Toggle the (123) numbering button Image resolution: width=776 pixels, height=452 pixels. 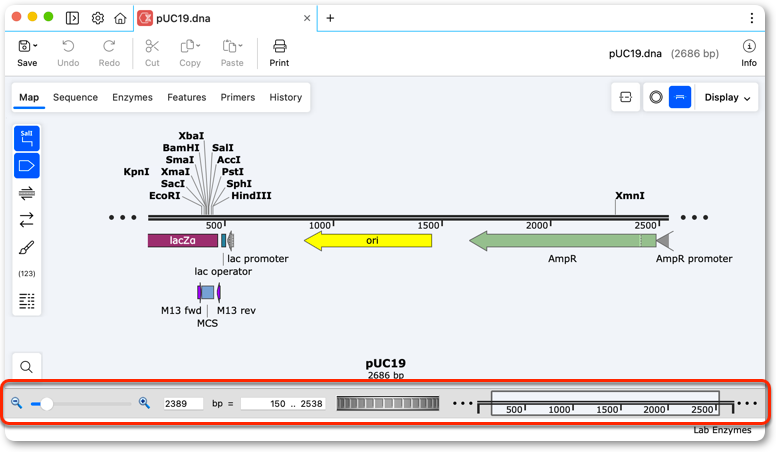[x=27, y=274]
